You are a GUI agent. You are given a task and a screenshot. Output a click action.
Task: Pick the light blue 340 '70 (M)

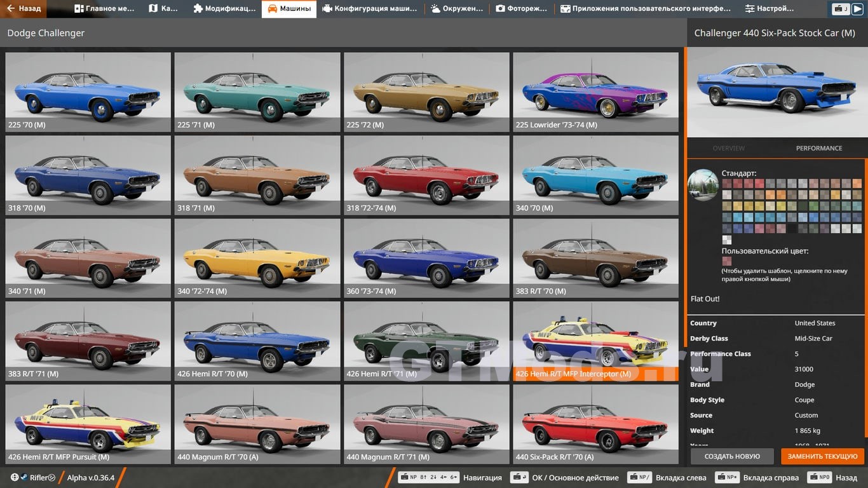[596, 175]
